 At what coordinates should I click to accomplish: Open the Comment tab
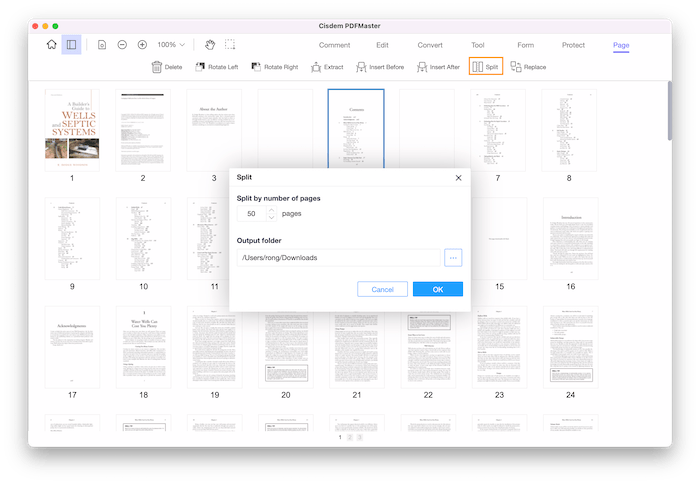click(334, 45)
